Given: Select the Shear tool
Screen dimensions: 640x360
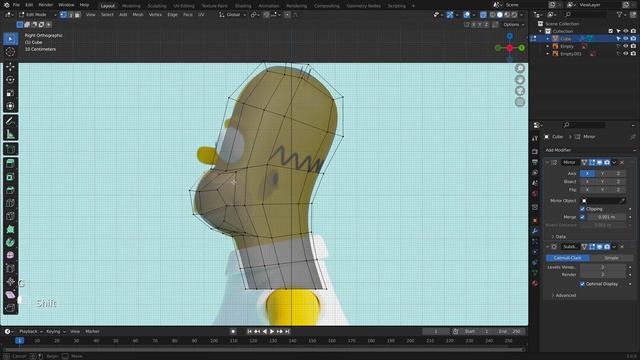Looking at the screenshot, I should tap(10, 294).
